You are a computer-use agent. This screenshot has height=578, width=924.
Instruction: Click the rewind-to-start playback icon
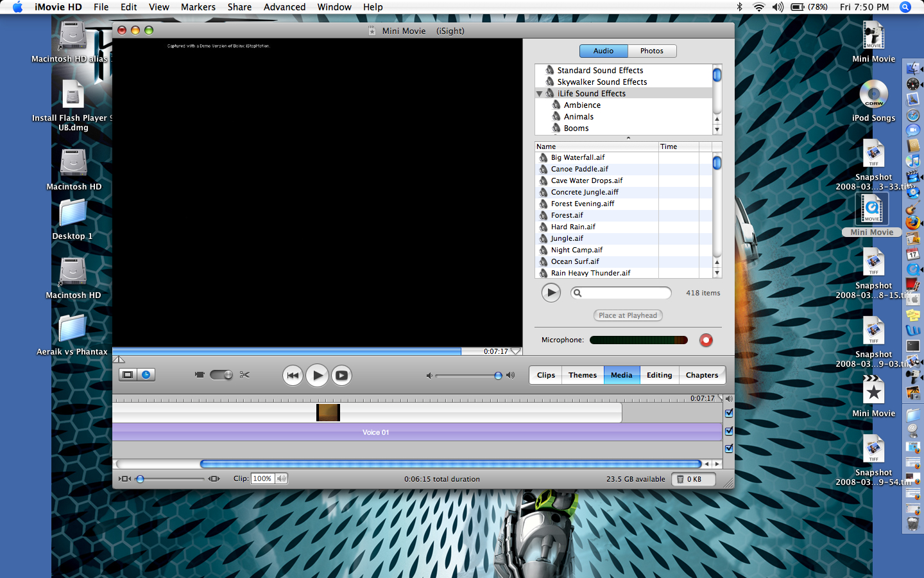point(293,375)
